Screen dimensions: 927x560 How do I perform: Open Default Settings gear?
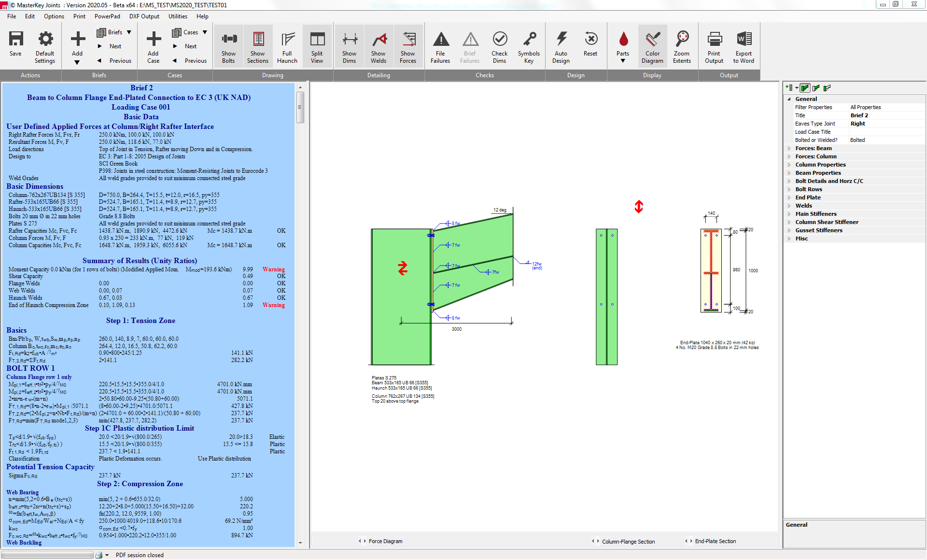(45, 47)
